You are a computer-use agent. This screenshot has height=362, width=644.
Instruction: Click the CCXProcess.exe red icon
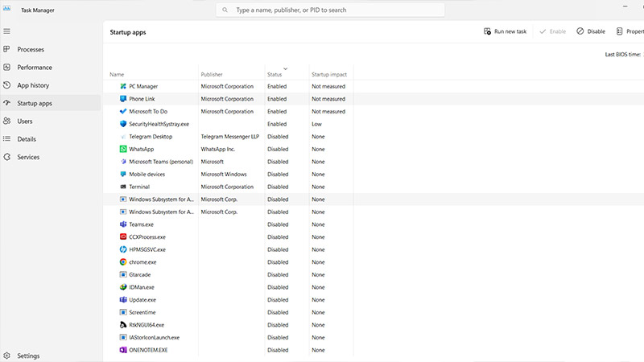point(123,237)
